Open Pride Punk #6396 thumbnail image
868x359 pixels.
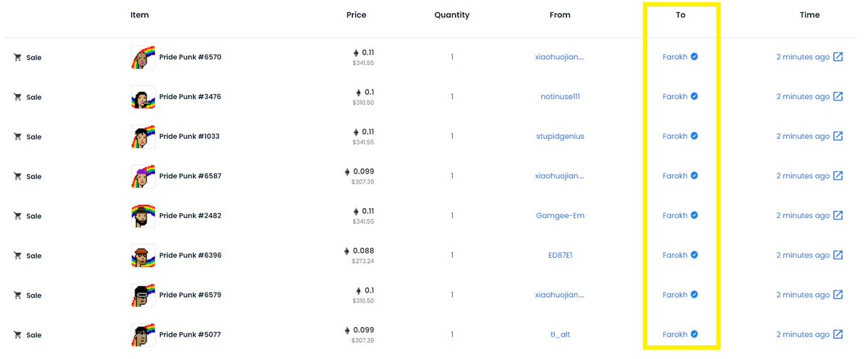click(143, 256)
